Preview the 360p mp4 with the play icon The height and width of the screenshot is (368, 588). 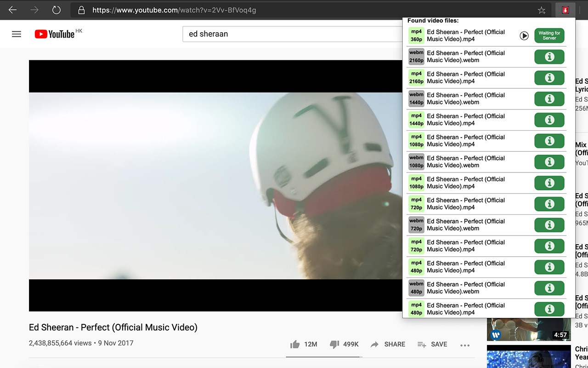click(x=524, y=36)
